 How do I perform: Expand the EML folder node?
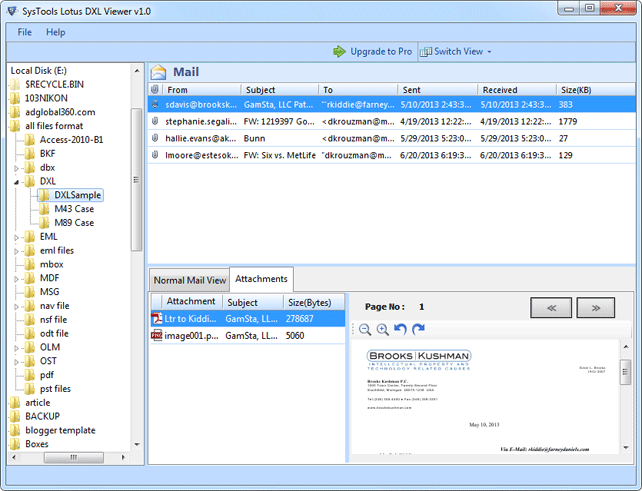click(x=16, y=237)
